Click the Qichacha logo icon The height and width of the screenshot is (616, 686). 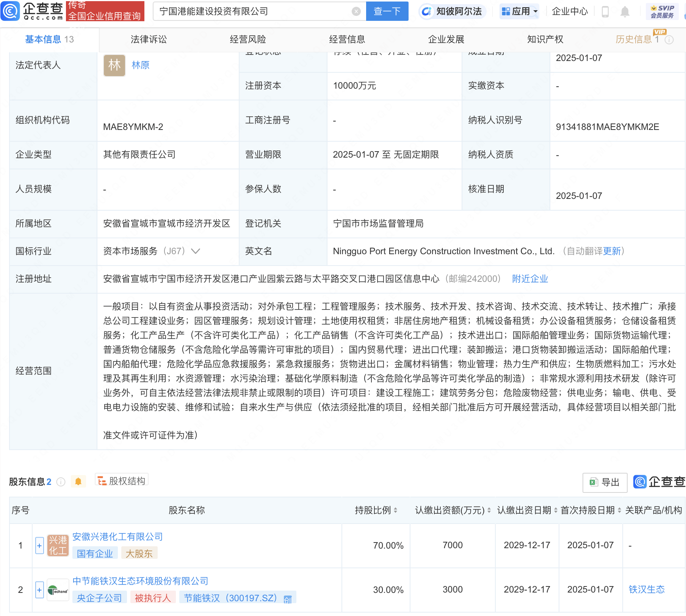coord(10,11)
